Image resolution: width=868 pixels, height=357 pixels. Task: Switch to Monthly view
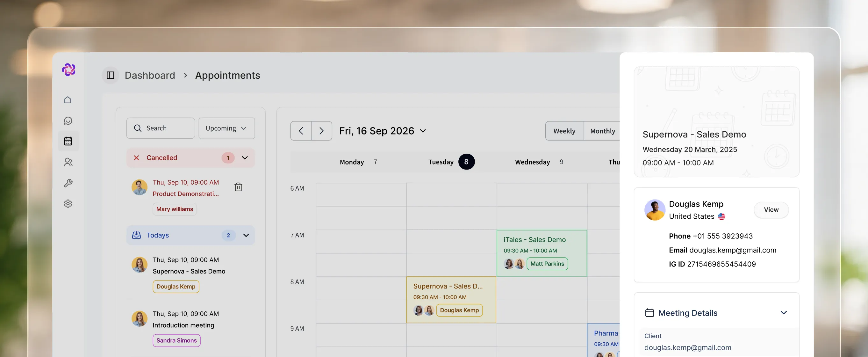click(x=602, y=131)
